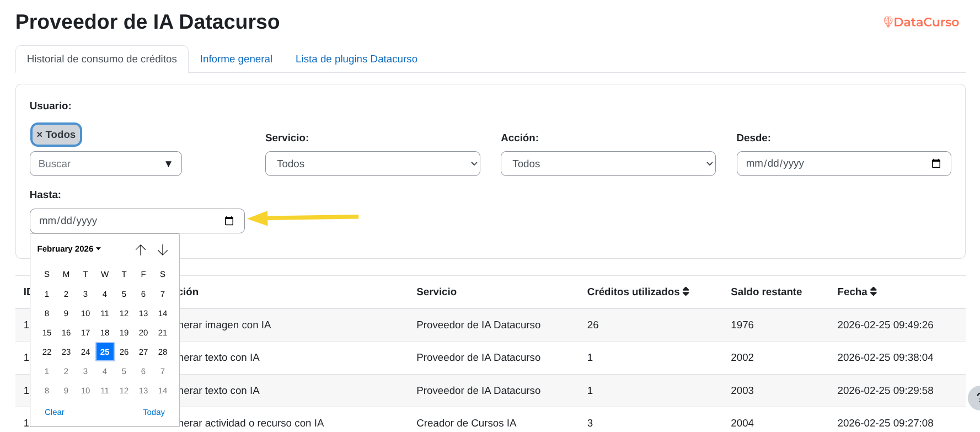Open the Desde calendar picker icon
980x432 pixels.
pyautogui.click(x=935, y=164)
